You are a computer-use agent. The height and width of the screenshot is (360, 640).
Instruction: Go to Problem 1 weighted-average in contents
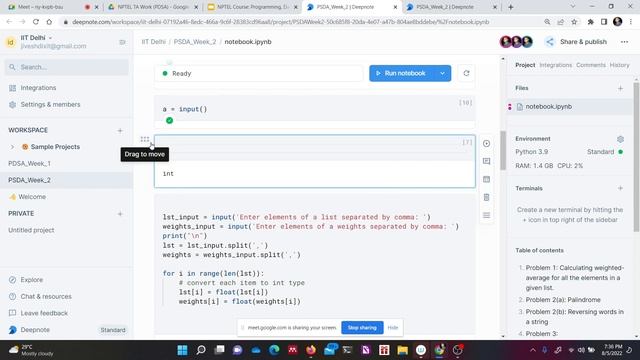tap(574, 278)
